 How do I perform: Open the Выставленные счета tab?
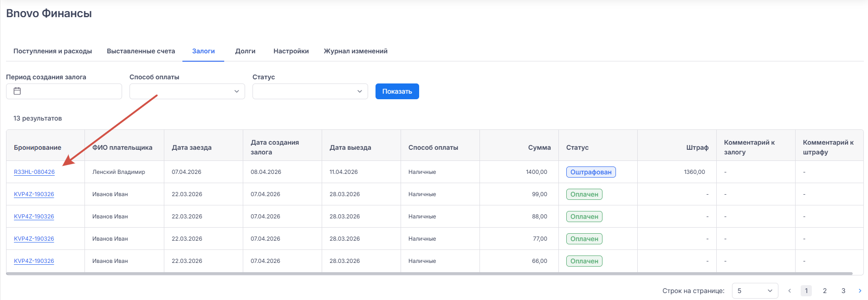pos(141,51)
